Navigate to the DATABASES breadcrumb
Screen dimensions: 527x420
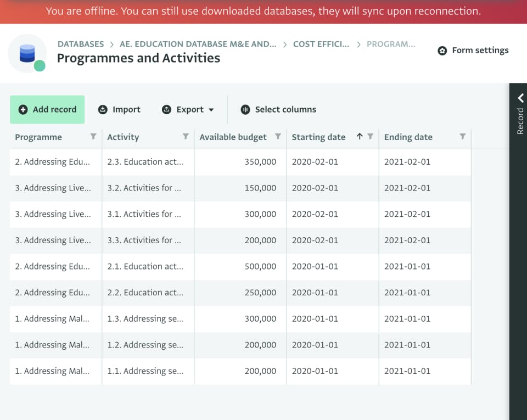coord(82,44)
